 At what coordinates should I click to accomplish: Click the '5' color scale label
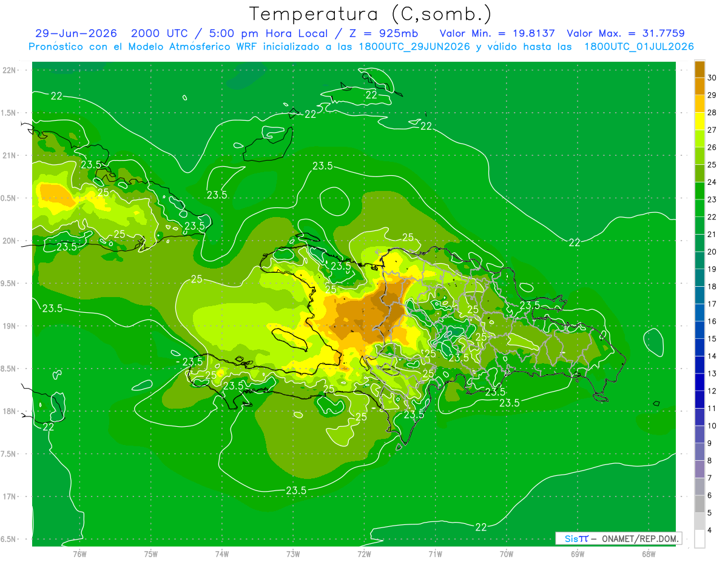click(710, 513)
